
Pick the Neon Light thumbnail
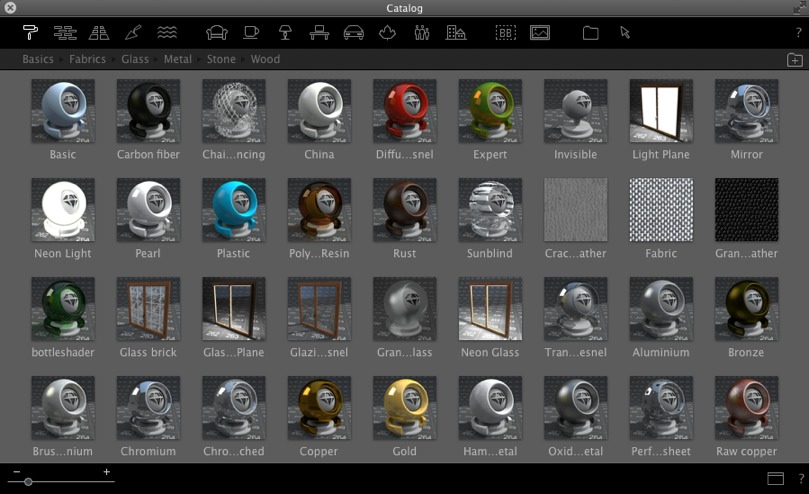point(63,210)
